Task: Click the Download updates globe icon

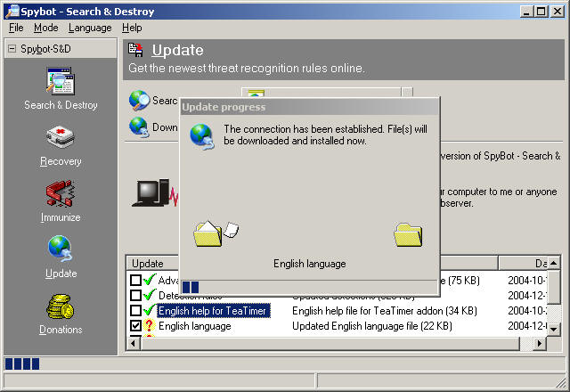Action: (139, 127)
